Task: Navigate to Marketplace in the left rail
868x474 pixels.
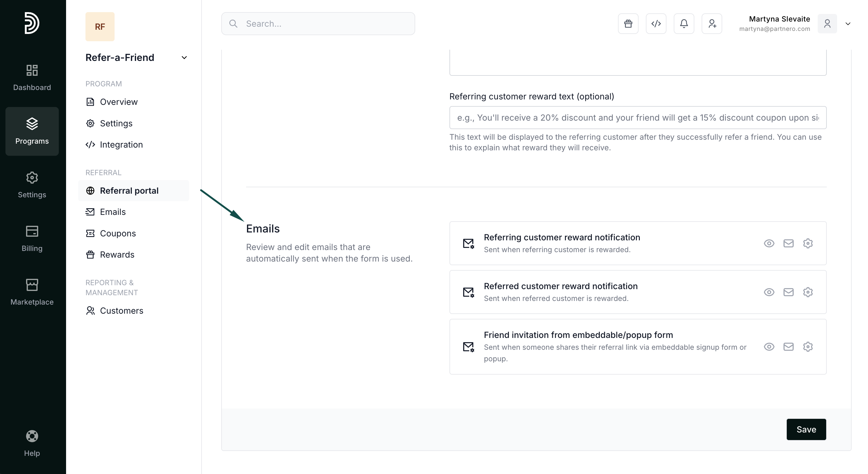Action: click(32, 292)
